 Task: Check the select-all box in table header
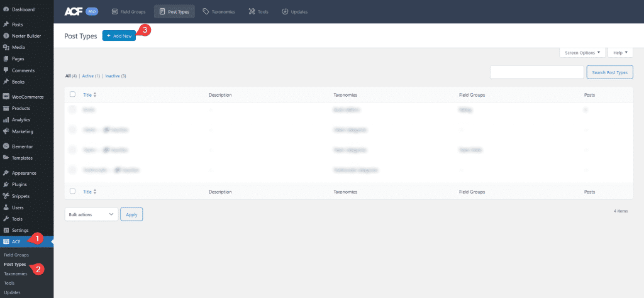[72, 94]
